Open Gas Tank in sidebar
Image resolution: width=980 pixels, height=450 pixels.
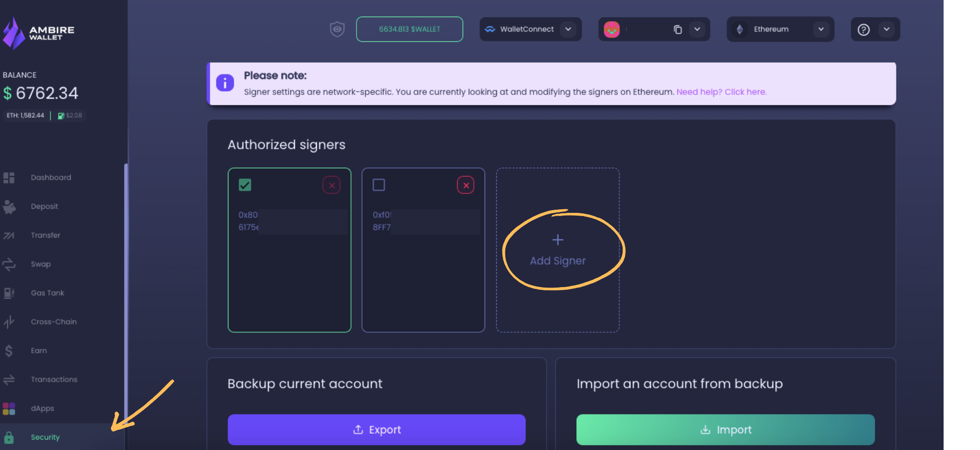pyautogui.click(x=47, y=293)
